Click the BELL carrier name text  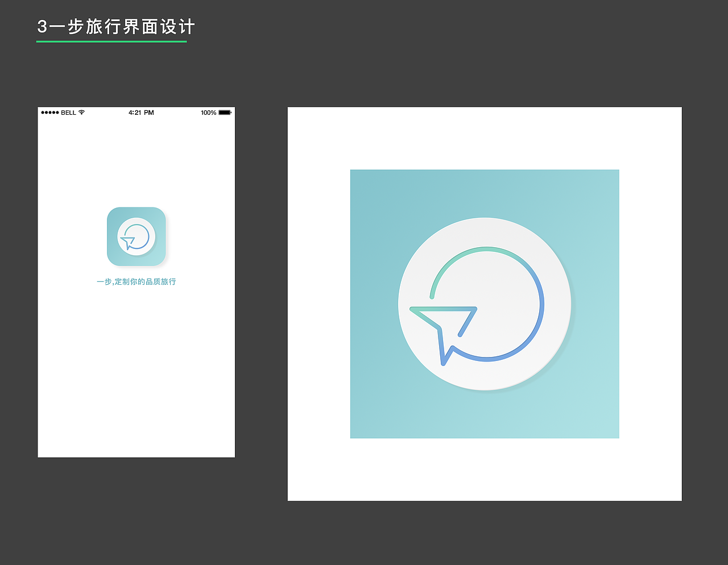69,113
